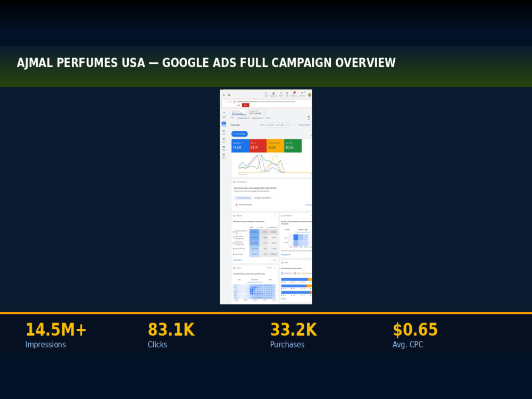This screenshot has width=532, height=399.
Task: Open the Avg. CPC metric dropdown on green card
Action: click(289, 143)
